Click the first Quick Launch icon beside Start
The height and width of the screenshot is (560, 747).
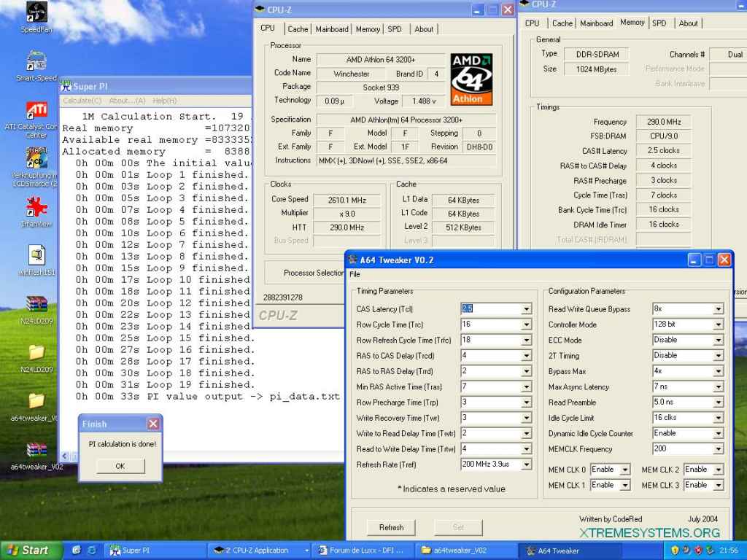[x=76, y=551]
